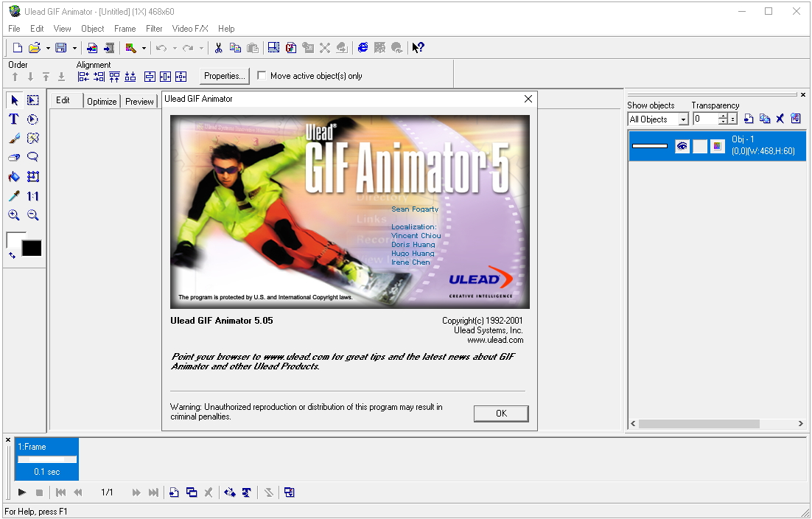Image resolution: width=812 pixels, height=519 pixels.
Task: Switch to the Edit tab
Action: (63, 100)
